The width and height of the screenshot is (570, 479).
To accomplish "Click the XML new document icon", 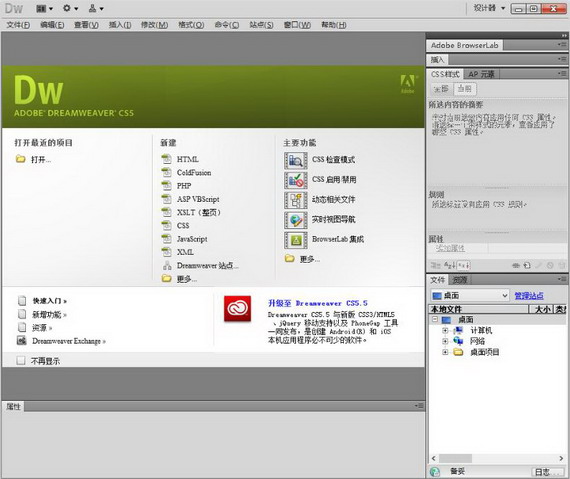I will [166, 252].
